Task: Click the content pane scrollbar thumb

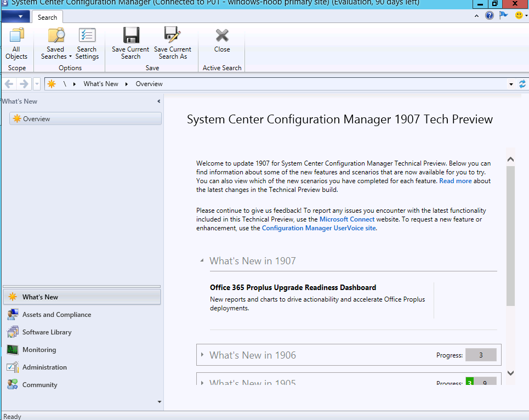Action: point(510,236)
